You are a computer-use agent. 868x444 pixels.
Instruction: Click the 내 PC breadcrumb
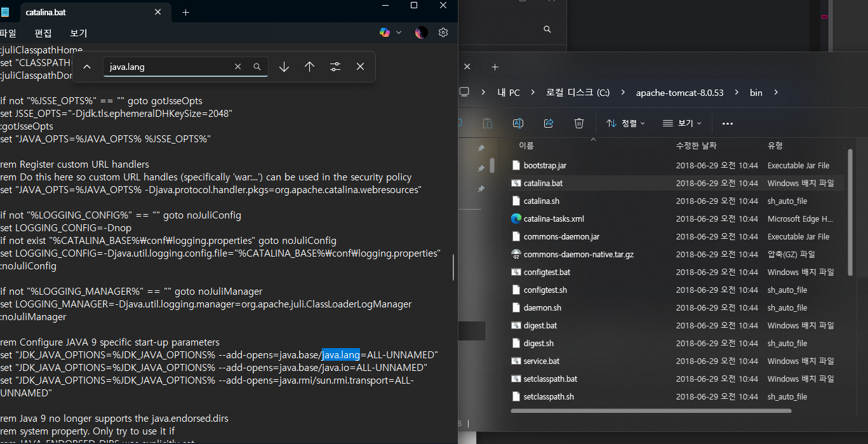tap(508, 93)
